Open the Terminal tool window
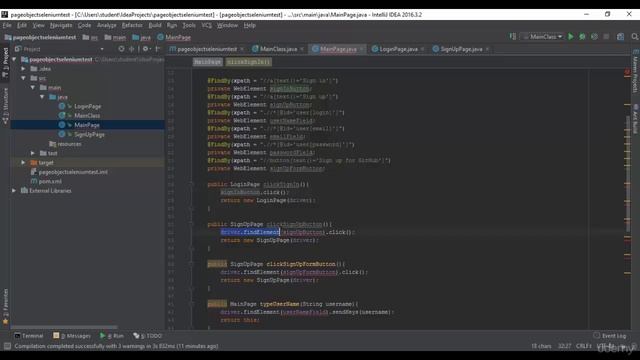This screenshot has width=640, height=360. pyautogui.click(x=29, y=336)
